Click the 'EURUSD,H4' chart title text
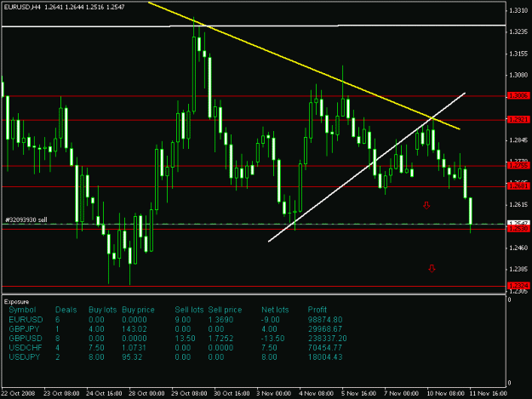The width and height of the screenshot is (532, 399). pos(22,7)
